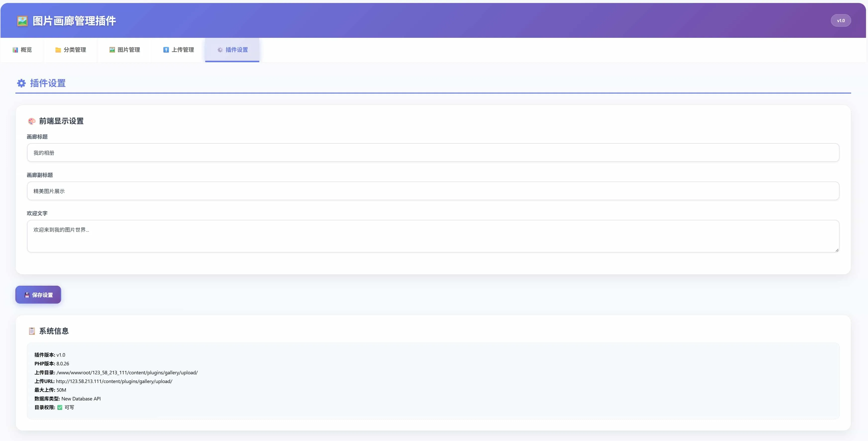
Task: Focus the 画廊副标题 input field
Action: coord(433,191)
